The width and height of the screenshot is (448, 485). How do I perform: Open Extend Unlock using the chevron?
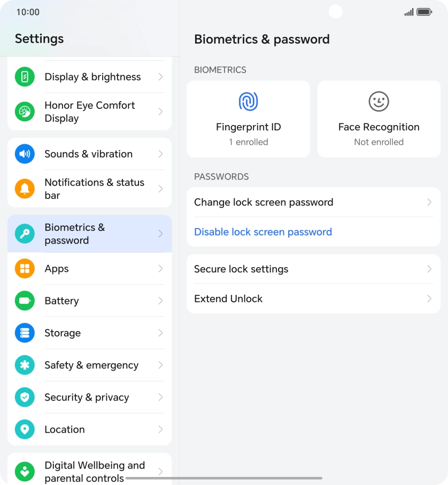coord(429,299)
